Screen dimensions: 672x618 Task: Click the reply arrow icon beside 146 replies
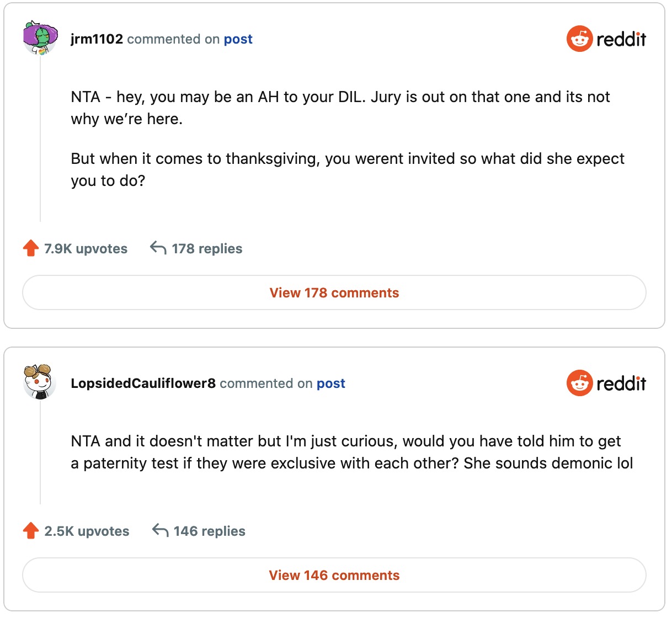pyautogui.click(x=161, y=531)
